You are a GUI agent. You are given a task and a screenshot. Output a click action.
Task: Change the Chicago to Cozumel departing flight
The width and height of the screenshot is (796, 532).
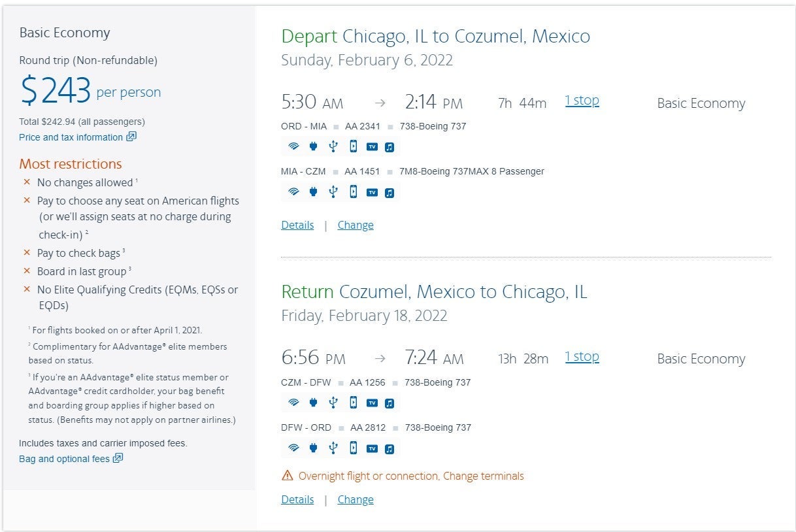[x=356, y=225]
